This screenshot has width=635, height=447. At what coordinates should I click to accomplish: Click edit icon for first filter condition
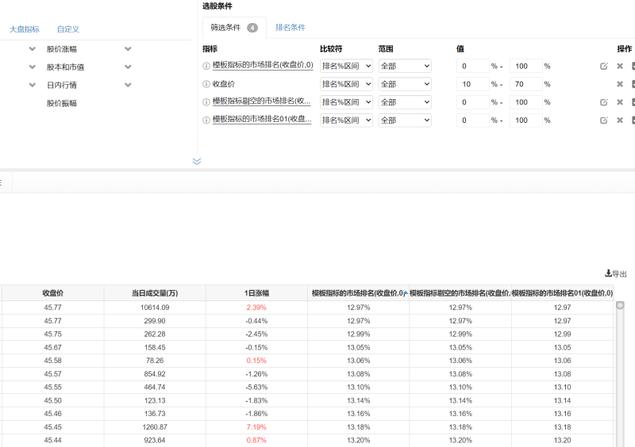click(604, 67)
